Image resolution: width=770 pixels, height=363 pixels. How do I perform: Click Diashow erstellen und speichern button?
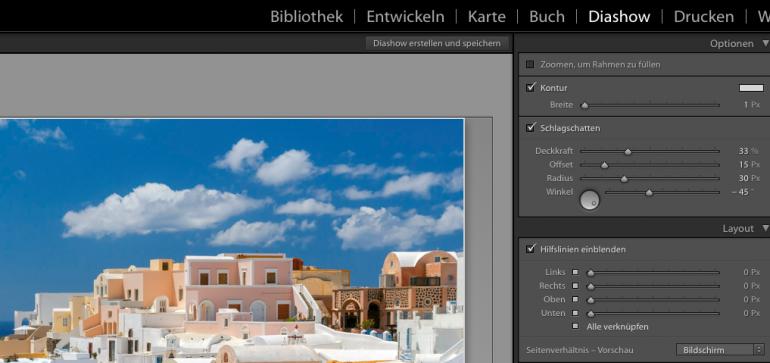click(x=437, y=43)
